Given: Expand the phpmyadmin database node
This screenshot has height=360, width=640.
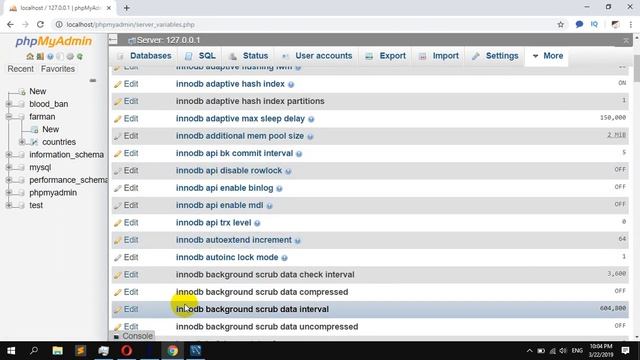Looking at the screenshot, I should pyautogui.click(x=9, y=193).
